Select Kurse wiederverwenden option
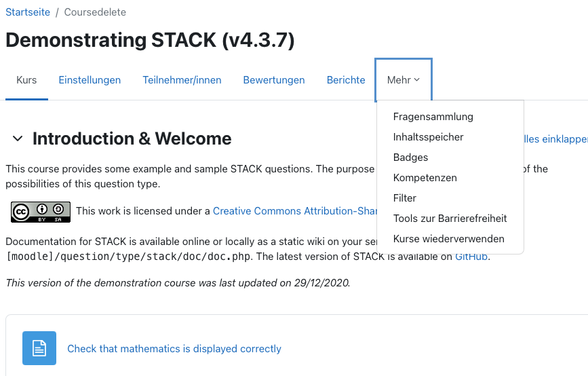Viewport: 588px width, 376px height. (x=448, y=239)
